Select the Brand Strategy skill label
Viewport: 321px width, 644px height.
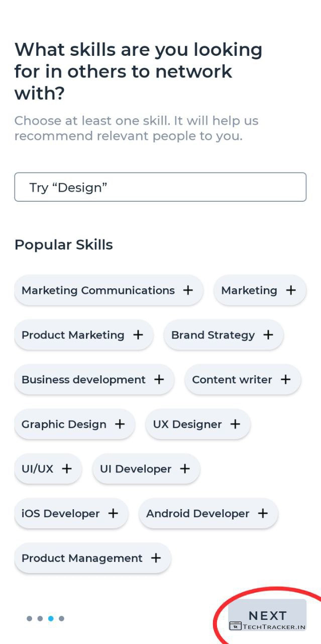pos(212,335)
